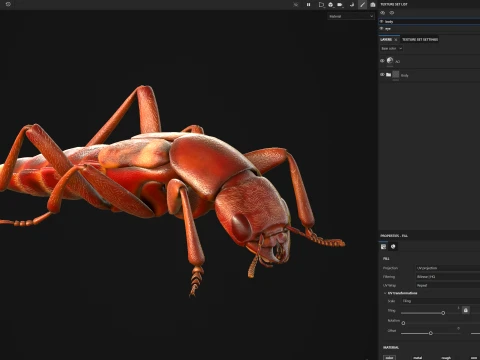
Task: Open the Base color channel dropdown
Action: point(391,49)
